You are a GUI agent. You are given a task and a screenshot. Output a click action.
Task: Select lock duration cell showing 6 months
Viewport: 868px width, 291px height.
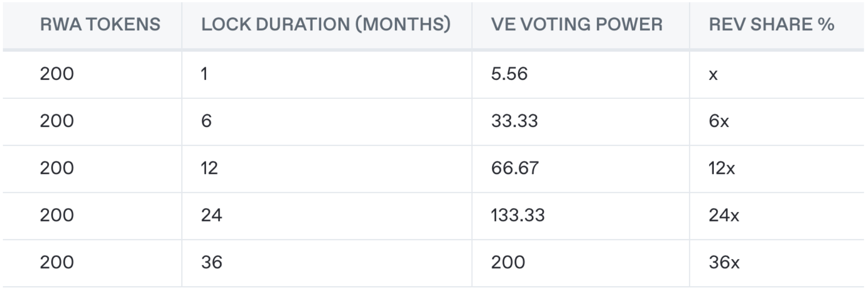206,121
